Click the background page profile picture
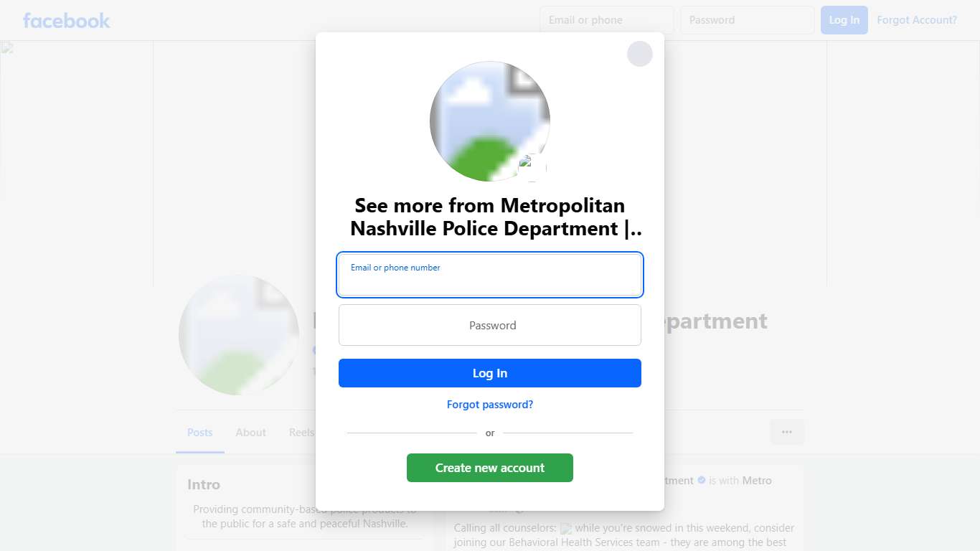980x551 pixels. coord(239,335)
